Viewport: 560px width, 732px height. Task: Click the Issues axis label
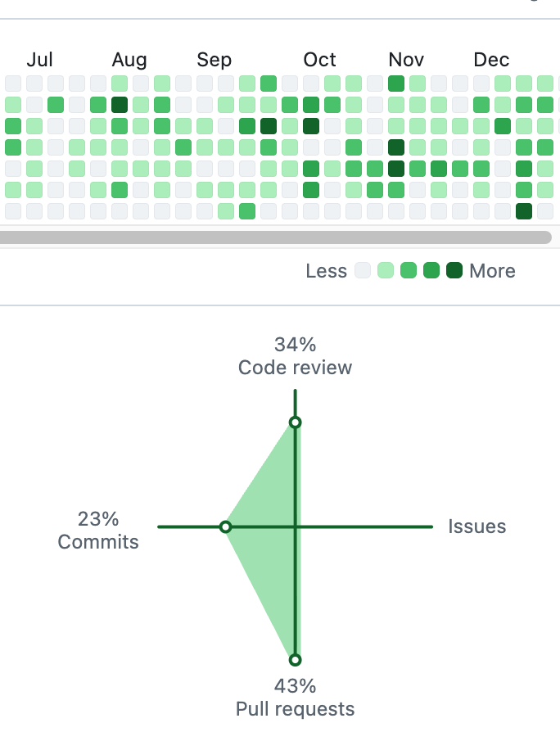coord(476,526)
